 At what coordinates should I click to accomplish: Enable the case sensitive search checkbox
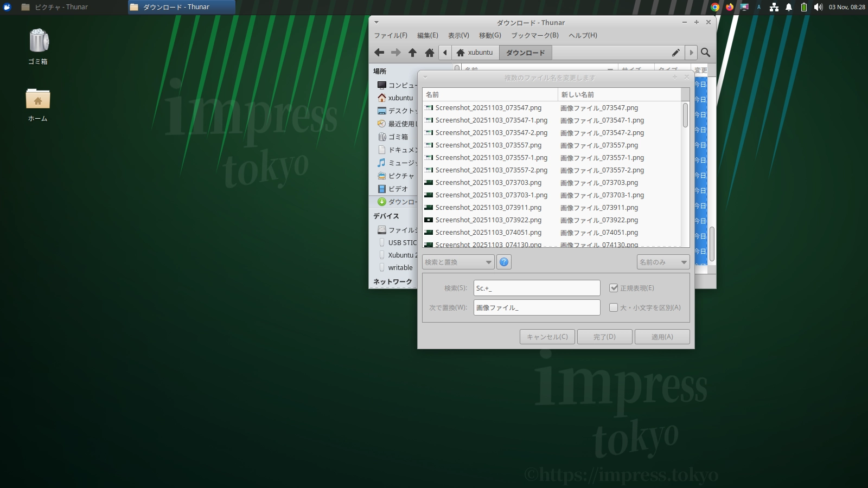pos(614,307)
